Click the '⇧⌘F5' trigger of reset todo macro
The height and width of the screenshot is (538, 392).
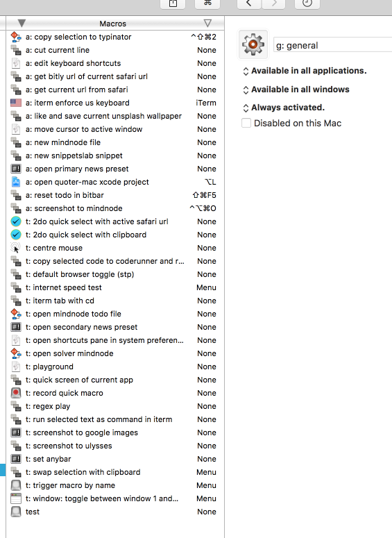pyautogui.click(x=205, y=195)
